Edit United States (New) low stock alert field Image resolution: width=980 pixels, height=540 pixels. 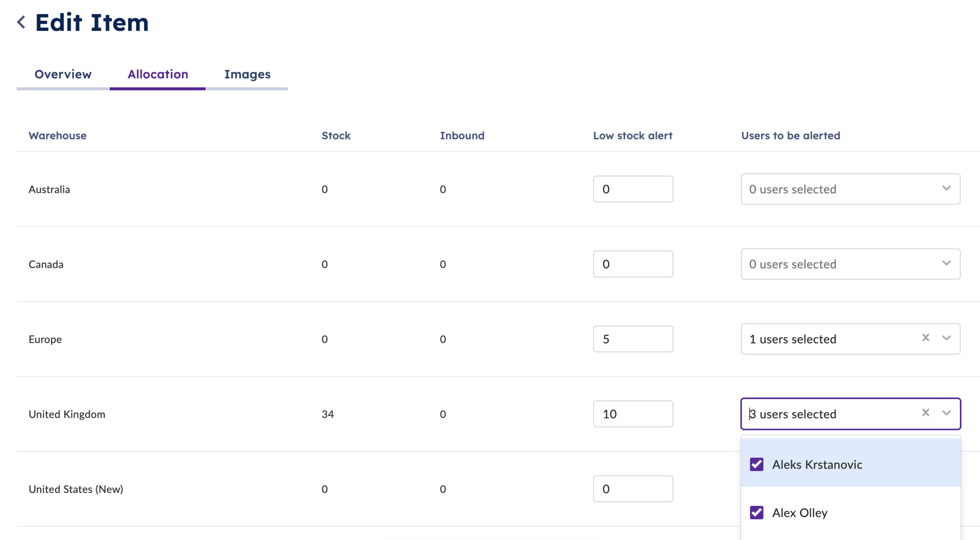(x=633, y=489)
